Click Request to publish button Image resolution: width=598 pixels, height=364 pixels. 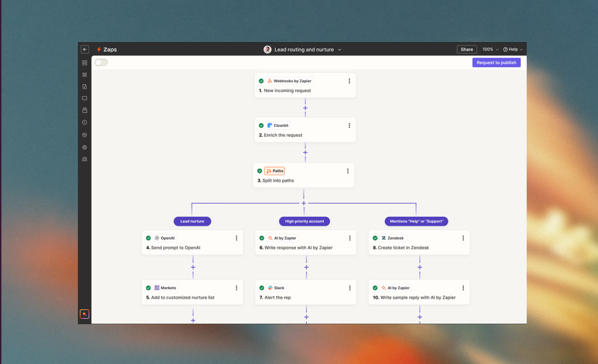tap(496, 62)
